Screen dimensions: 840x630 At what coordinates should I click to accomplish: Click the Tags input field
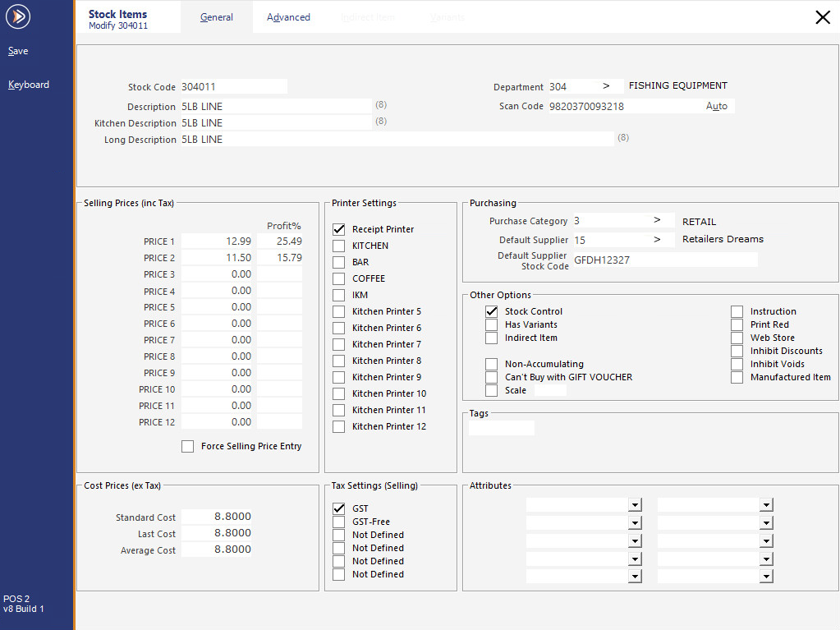pos(502,427)
